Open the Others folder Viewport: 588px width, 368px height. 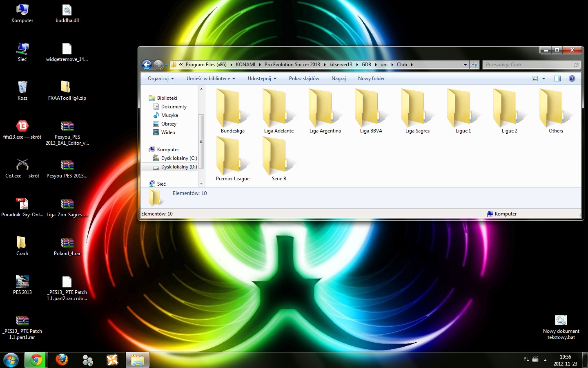click(556, 111)
